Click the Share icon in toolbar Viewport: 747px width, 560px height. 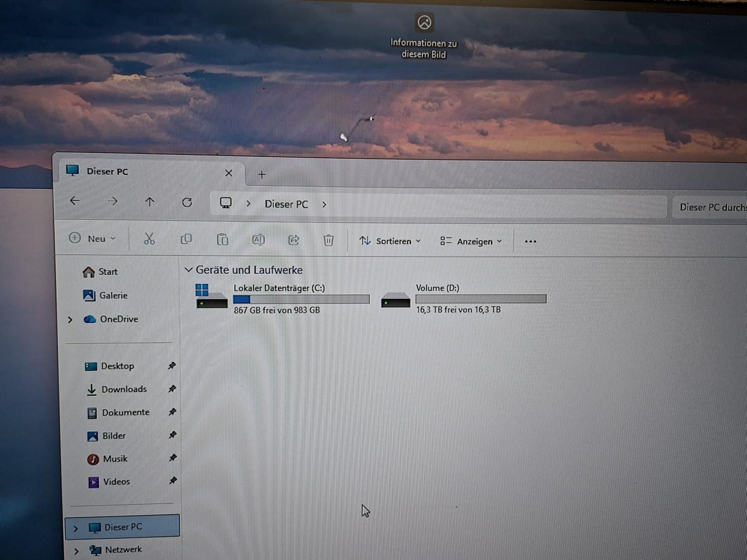[294, 240]
